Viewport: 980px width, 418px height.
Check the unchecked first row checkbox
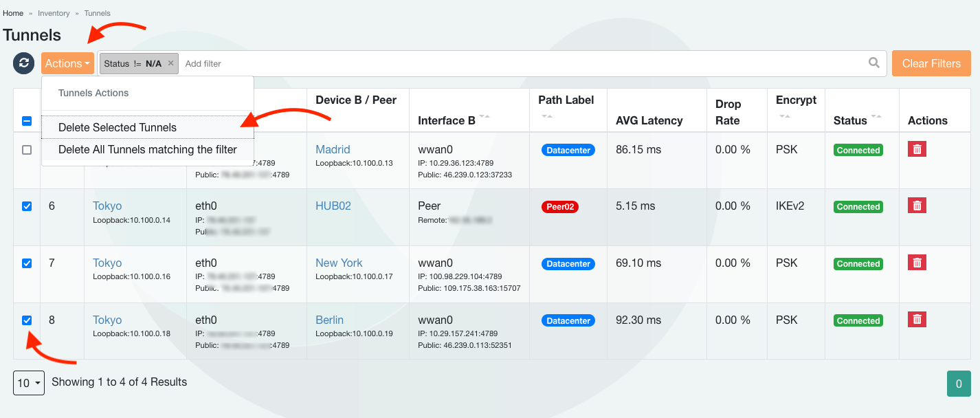[27, 150]
